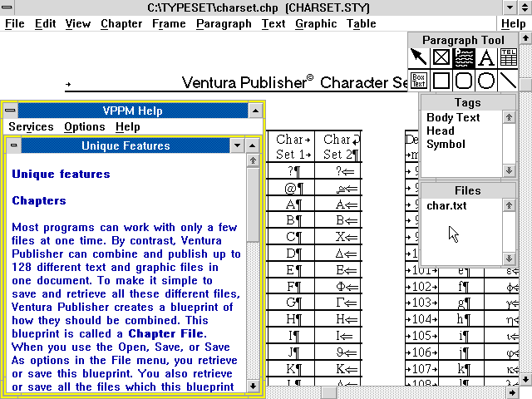532x399 pixels.
Task: Click help text scroll down arrow
Action: click(x=253, y=386)
